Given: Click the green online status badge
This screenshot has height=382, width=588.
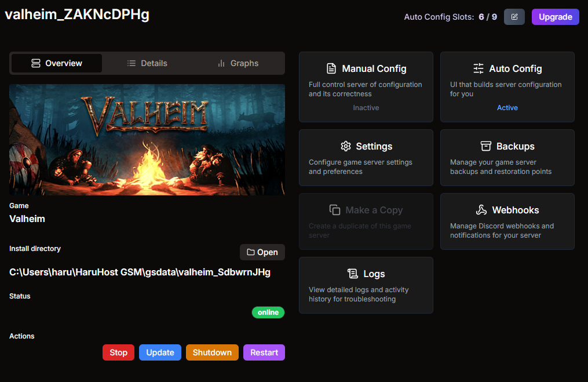Looking at the screenshot, I should [x=268, y=312].
